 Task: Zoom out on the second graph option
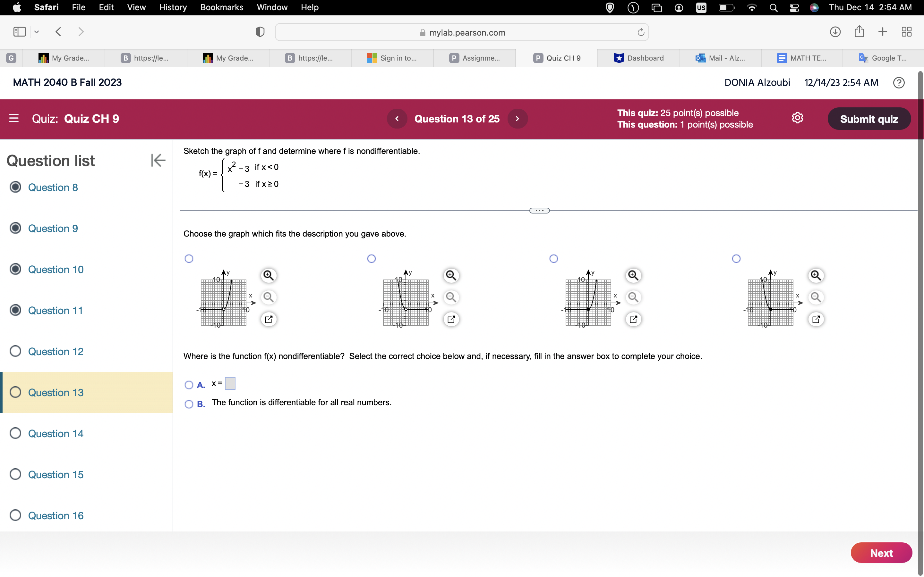click(x=451, y=297)
